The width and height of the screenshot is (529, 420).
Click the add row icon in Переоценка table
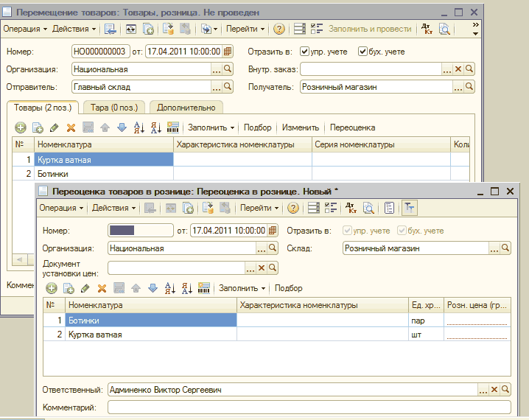click(52, 288)
